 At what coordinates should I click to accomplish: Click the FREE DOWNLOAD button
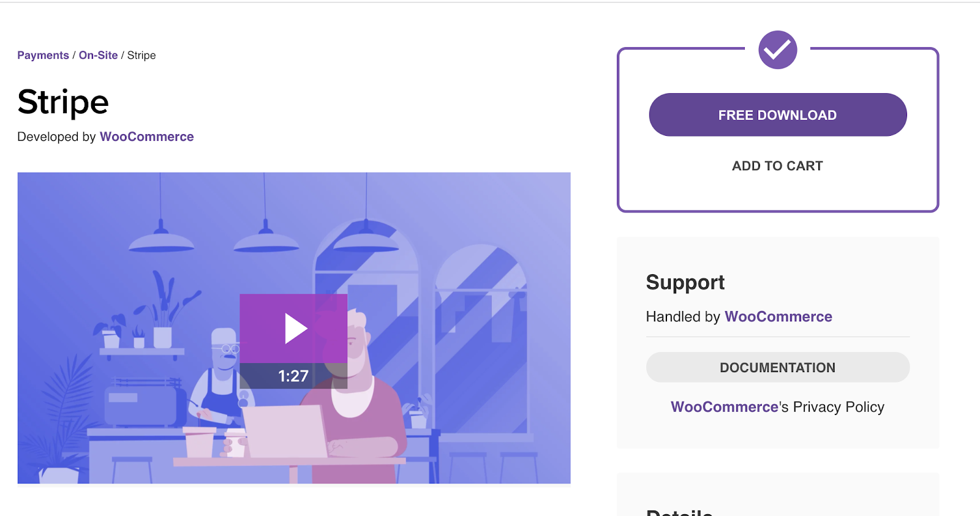coord(777,114)
